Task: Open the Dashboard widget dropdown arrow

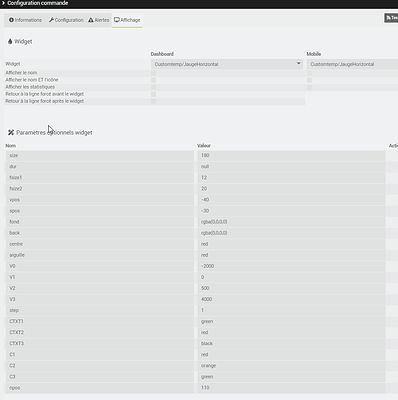Action: [299, 63]
